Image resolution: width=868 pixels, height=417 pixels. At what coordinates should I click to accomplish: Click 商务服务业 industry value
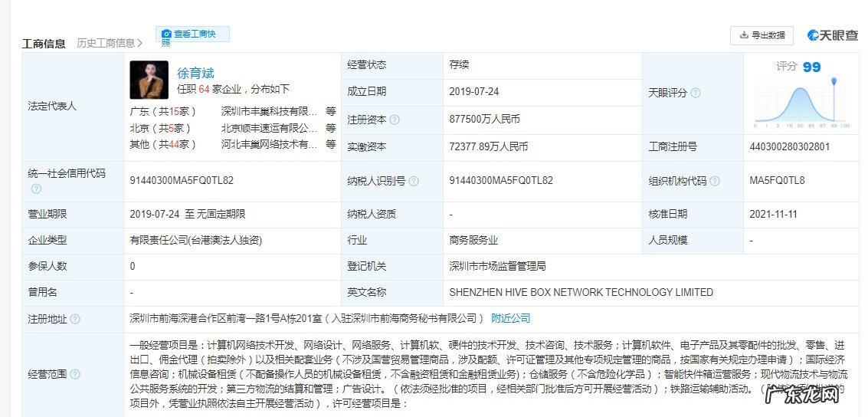click(473, 241)
